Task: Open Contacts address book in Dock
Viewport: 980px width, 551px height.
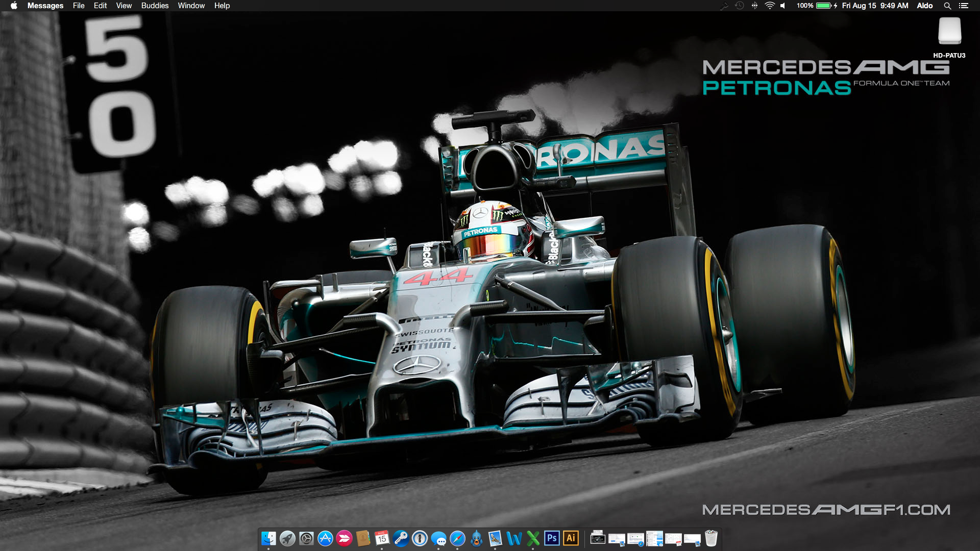Action: [363, 538]
